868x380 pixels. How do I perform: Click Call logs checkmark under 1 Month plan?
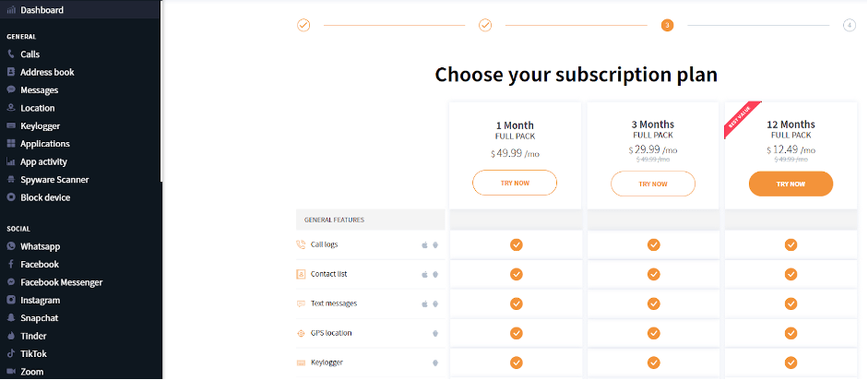point(516,244)
